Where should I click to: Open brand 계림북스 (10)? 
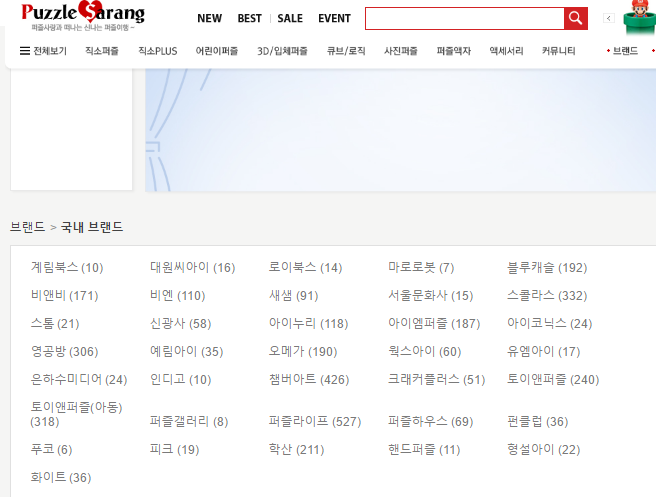[67, 267]
